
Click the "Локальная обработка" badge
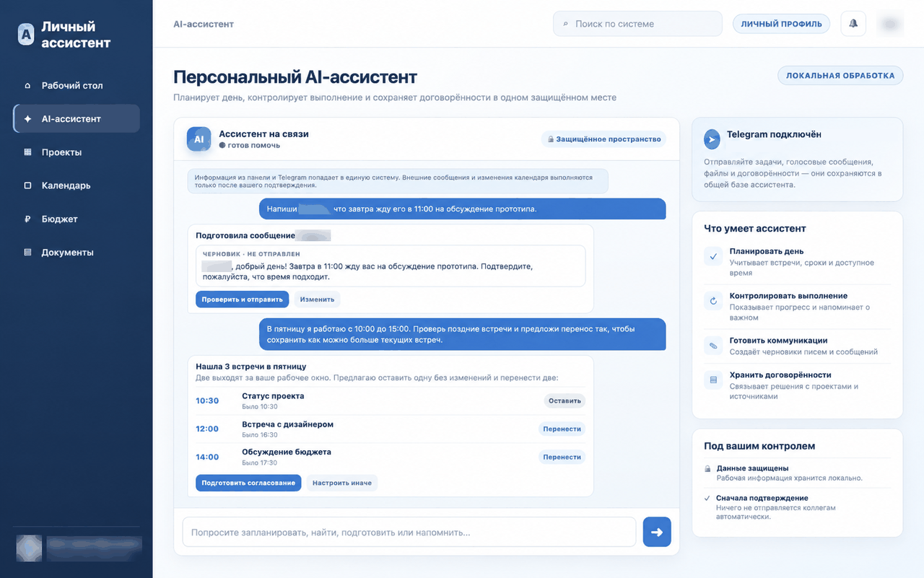pyautogui.click(x=840, y=76)
